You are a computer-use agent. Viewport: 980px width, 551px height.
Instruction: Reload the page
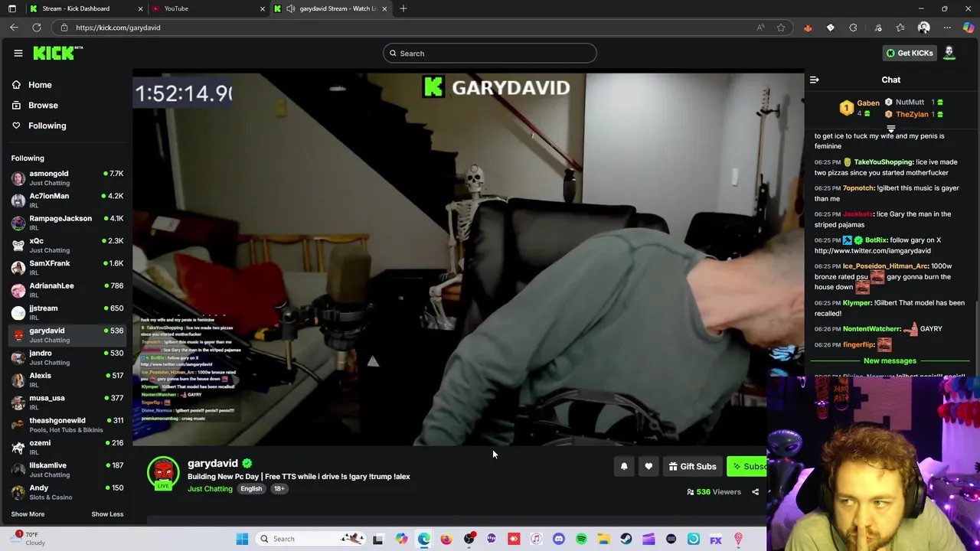(x=37, y=28)
